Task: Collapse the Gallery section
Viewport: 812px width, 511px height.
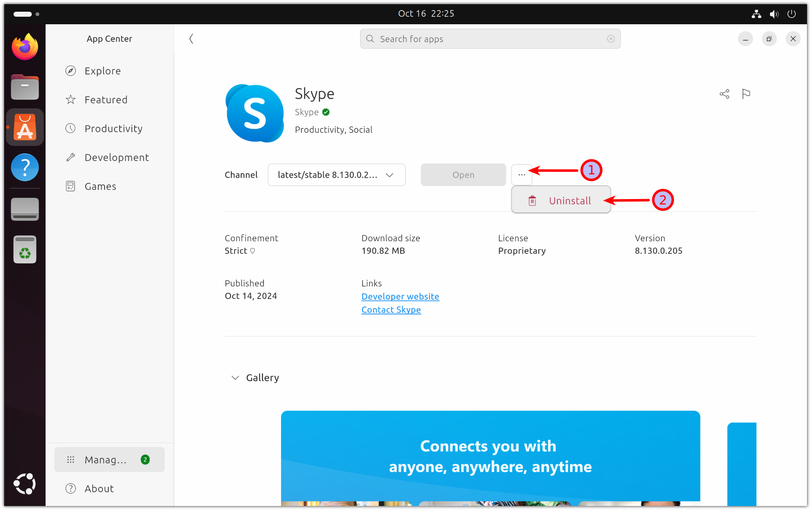Action: click(x=235, y=378)
